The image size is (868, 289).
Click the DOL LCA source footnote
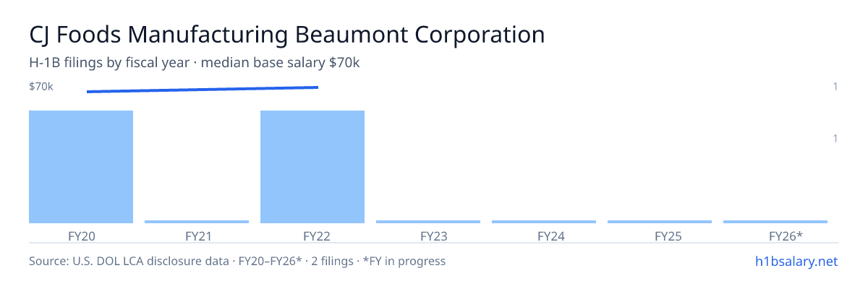(237, 261)
